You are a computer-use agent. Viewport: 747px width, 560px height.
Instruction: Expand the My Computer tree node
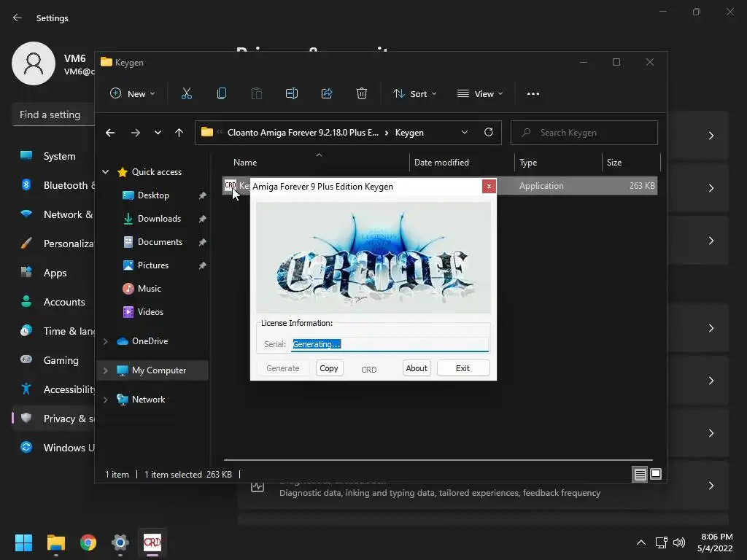click(x=105, y=370)
